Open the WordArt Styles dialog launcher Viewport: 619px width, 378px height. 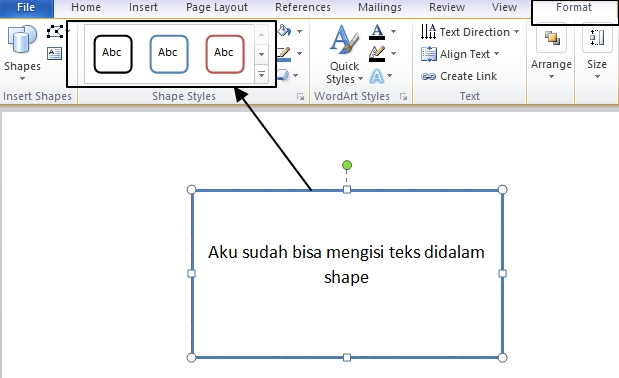tap(403, 97)
